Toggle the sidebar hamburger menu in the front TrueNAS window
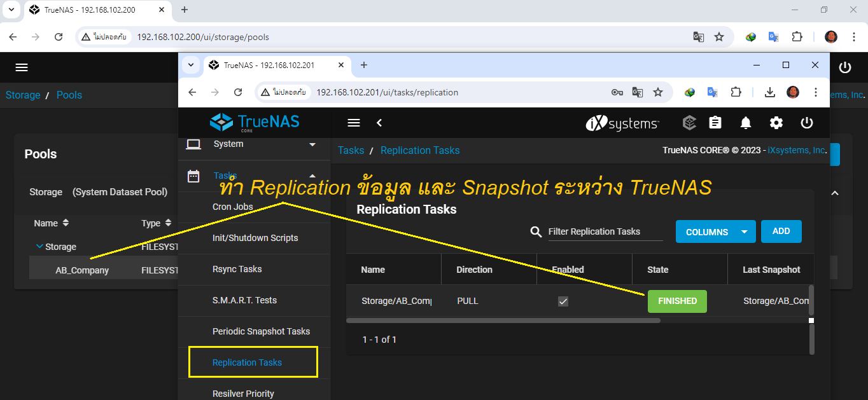 point(354,123)
